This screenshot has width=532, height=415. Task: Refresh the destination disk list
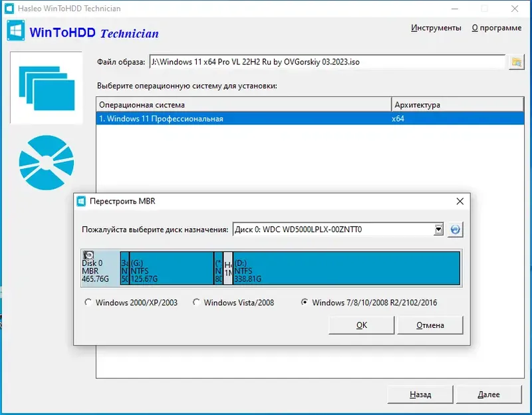455,229
